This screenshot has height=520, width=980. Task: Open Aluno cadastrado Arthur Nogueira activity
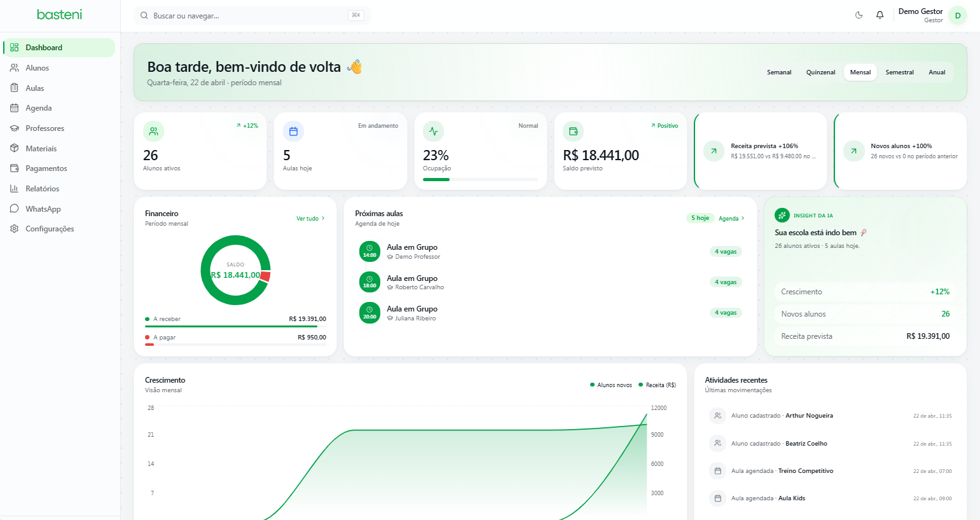pyautogui.click(x=830, y=416)
